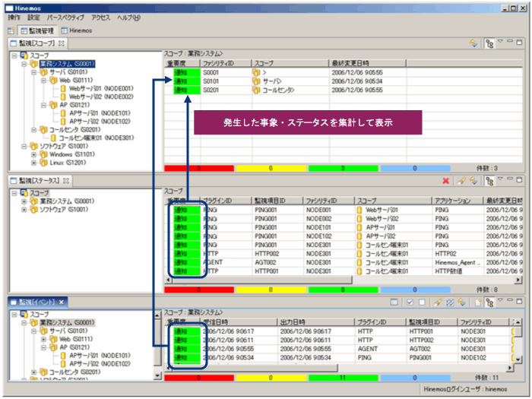Expand Web (S0111) in the 監視[イベント] tree
The width and height of the screenshot is (532, 399).
(x=43, y=339)
